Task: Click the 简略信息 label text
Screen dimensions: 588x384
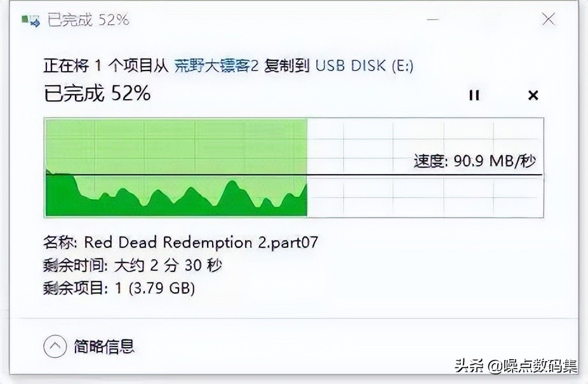Action: pyautogui.click(x=104, y=346)
